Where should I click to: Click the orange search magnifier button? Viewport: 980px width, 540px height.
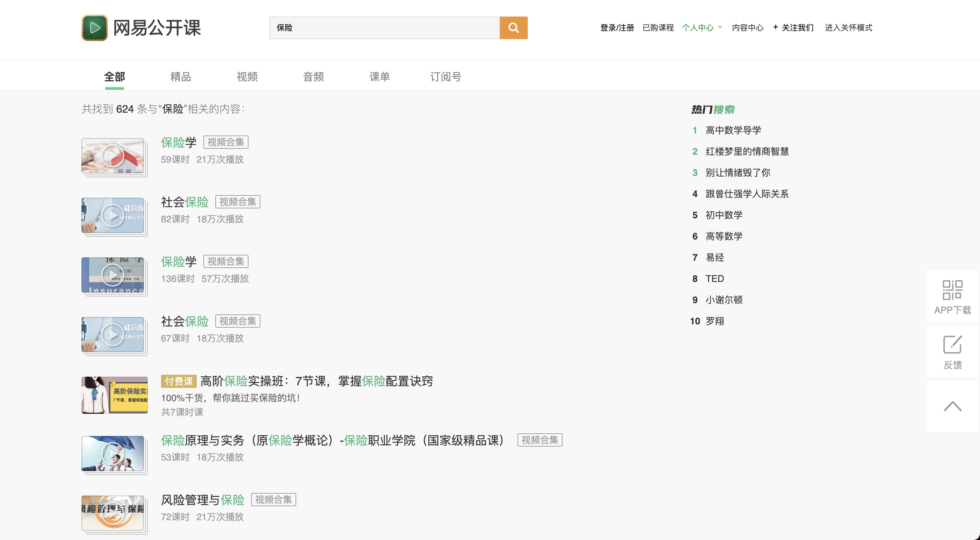click(513, 28)
